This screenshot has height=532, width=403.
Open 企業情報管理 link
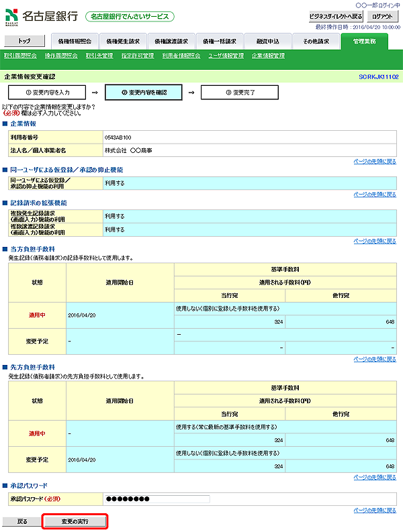[268, 56]
